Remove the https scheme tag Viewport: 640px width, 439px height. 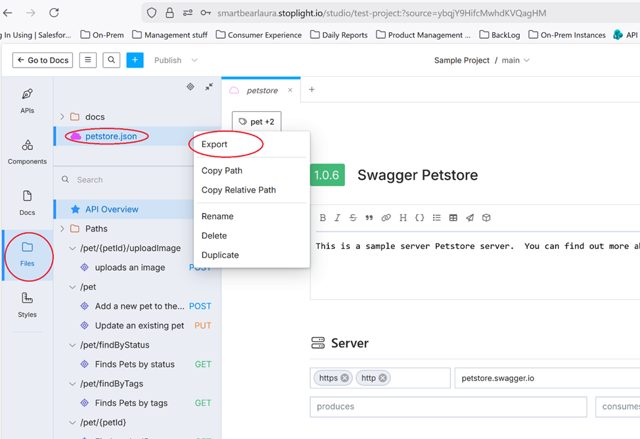(345, 378)
